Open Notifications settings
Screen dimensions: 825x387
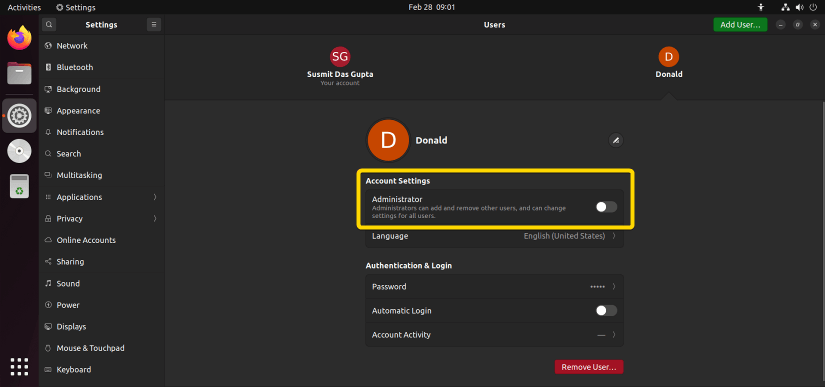(x=102, y=132)
